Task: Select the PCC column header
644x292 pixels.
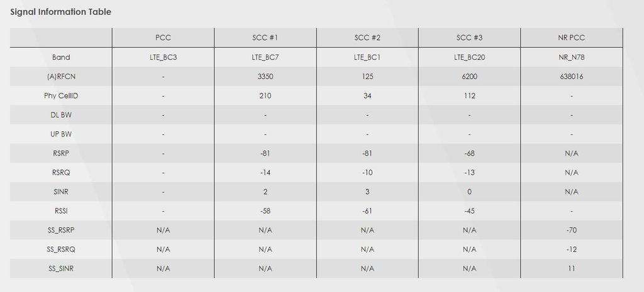Action: 163,38
